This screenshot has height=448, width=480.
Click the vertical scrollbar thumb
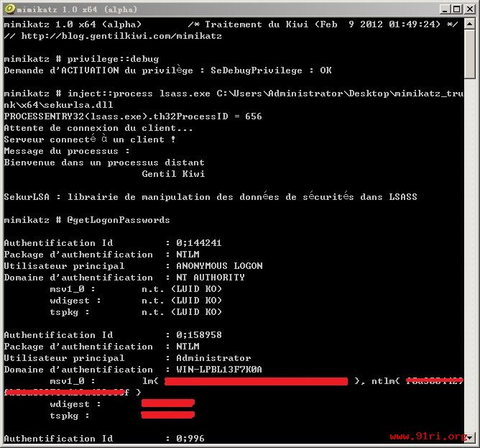click(x=469, y=54)
